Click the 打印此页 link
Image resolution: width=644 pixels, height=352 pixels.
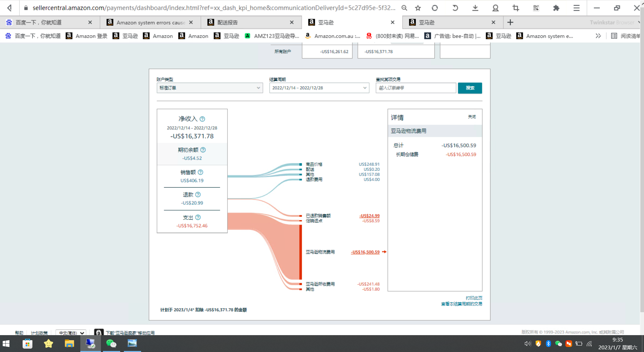474,298
